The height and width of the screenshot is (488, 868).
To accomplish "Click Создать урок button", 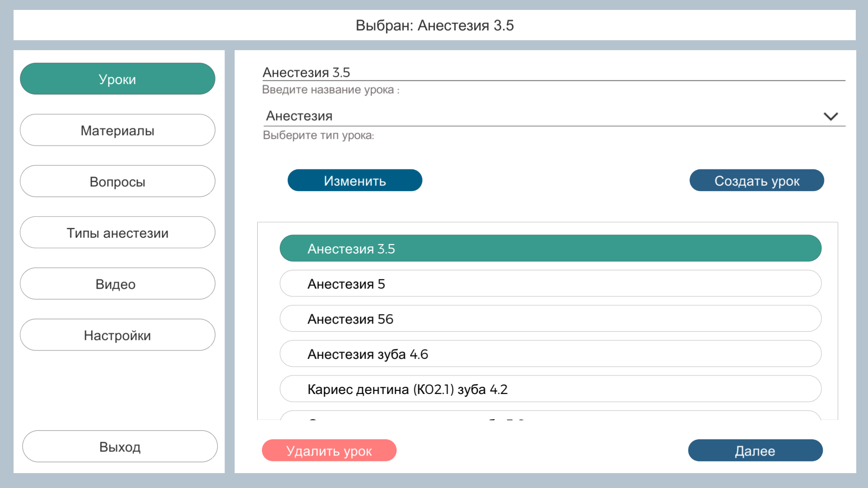I will [x=756, y=181].
